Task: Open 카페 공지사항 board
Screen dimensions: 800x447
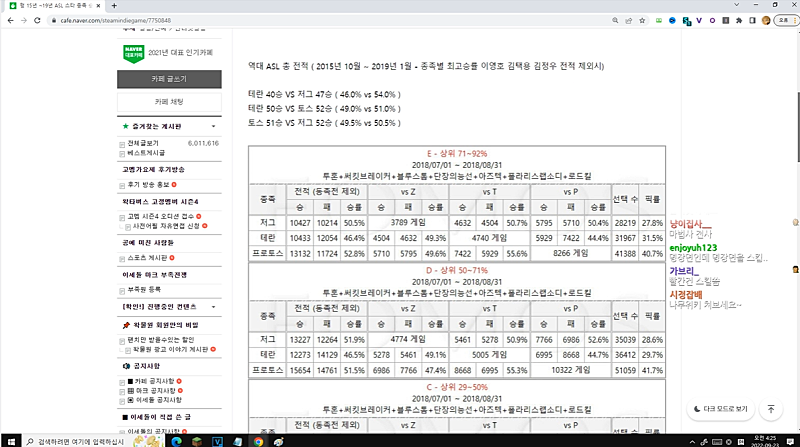Action: [151, 381]
